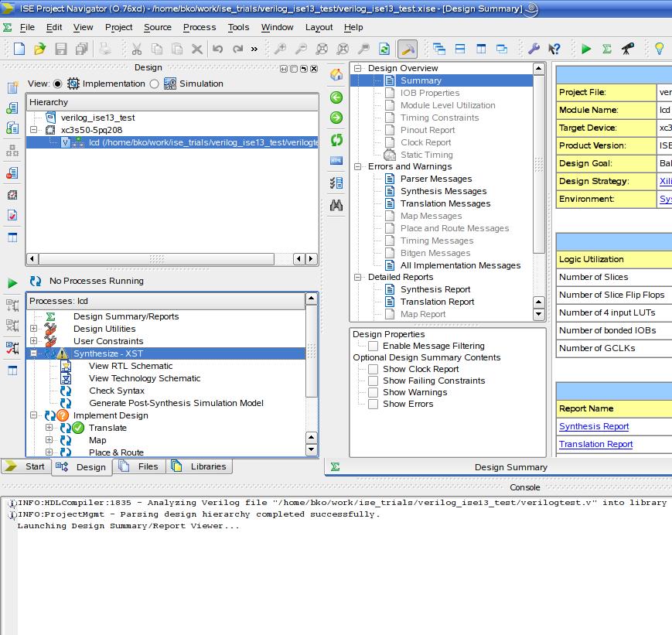
Task: Expand the Translate process node
Action: point(49,428)
